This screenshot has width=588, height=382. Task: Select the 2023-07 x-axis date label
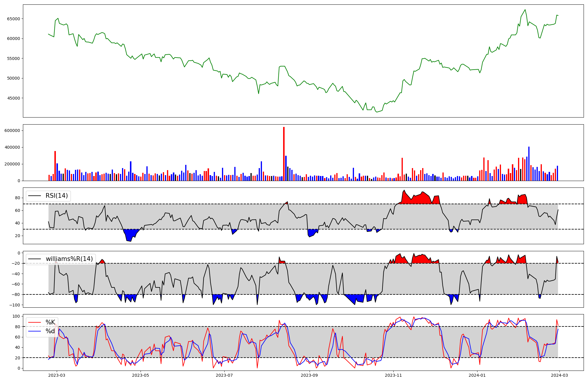tap(225, 375)
